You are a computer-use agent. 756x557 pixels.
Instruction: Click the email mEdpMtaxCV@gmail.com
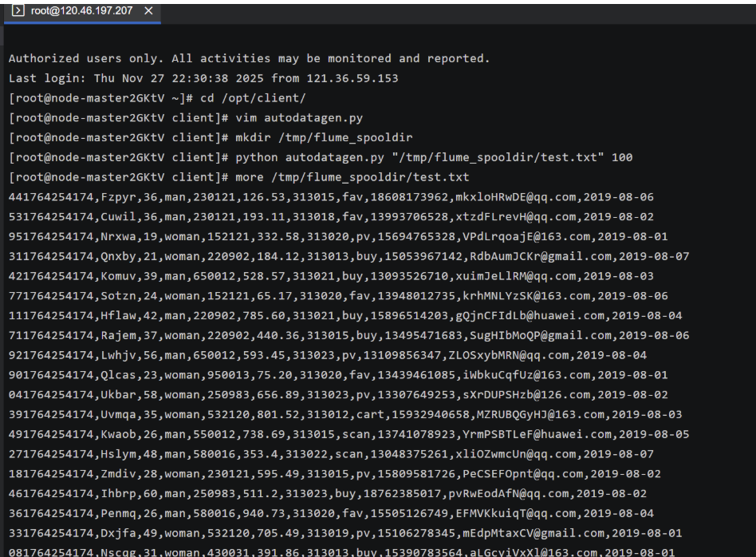tap(534, 533)
